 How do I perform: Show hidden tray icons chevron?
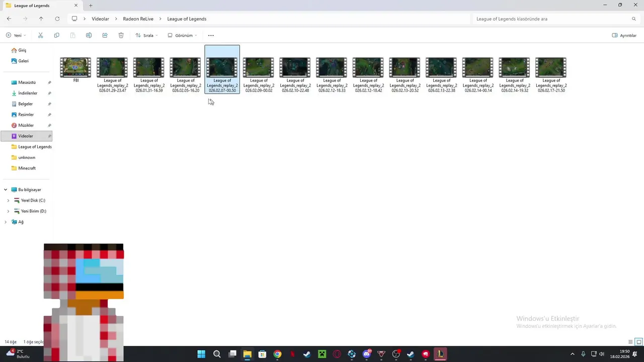tap(572, 354)
